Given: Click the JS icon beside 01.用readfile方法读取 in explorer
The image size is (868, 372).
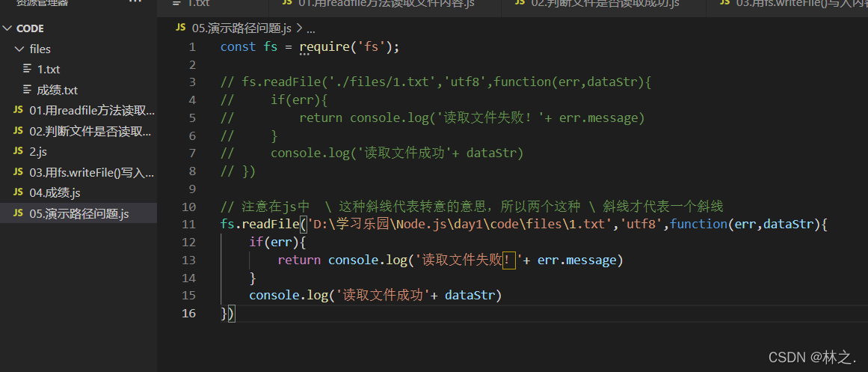Looking at the screenshot, I should coord(18,111).
